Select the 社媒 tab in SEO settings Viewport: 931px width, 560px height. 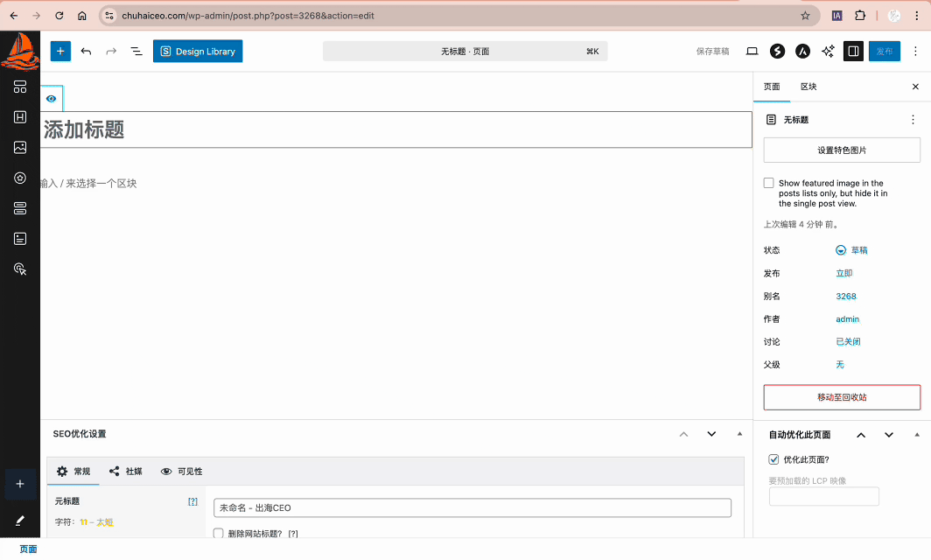click(126, 471)
